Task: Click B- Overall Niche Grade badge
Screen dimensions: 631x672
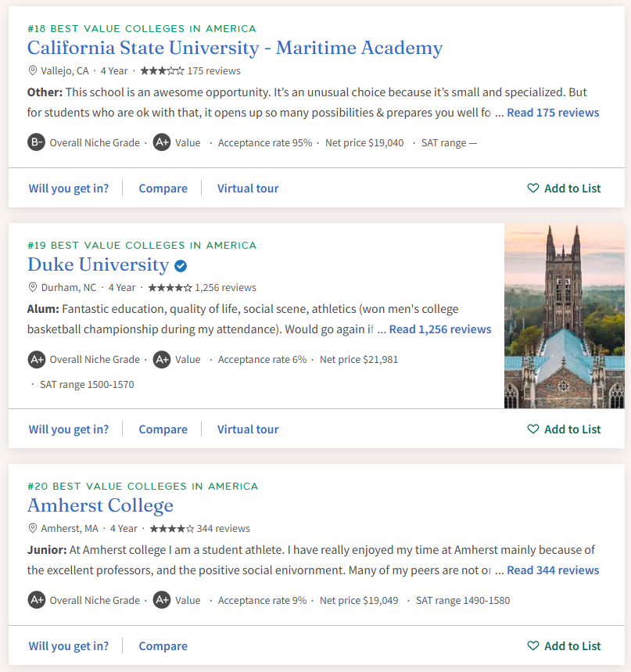Action: [x=36, y=142]
